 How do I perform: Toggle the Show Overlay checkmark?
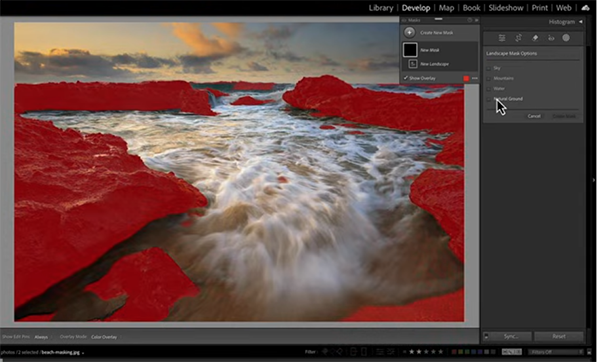coord(406,78)
